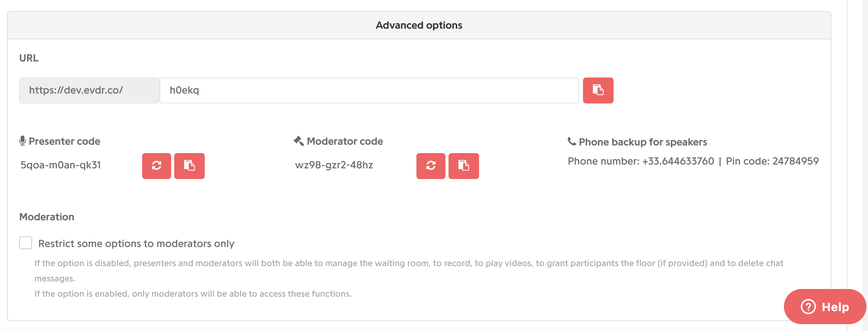Viewport: 868px width, 331px height.
Task: Open the Help button
Action: (825, 307)
